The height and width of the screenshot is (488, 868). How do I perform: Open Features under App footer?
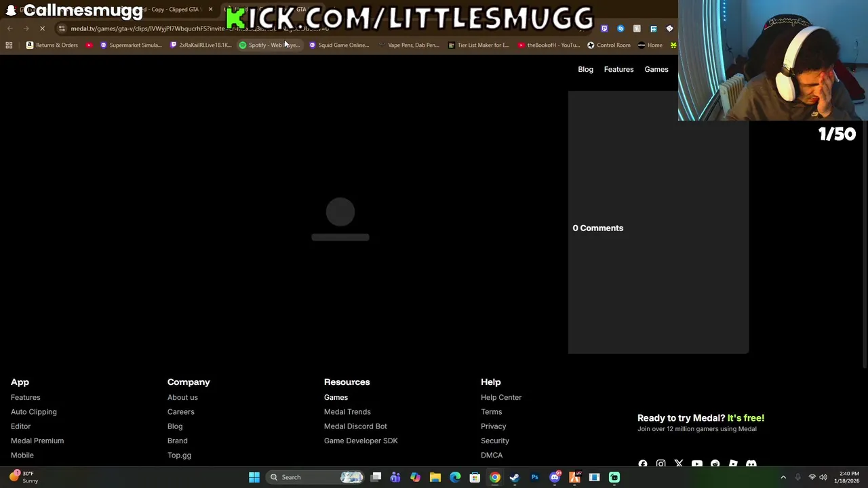(x=25, y=397)
